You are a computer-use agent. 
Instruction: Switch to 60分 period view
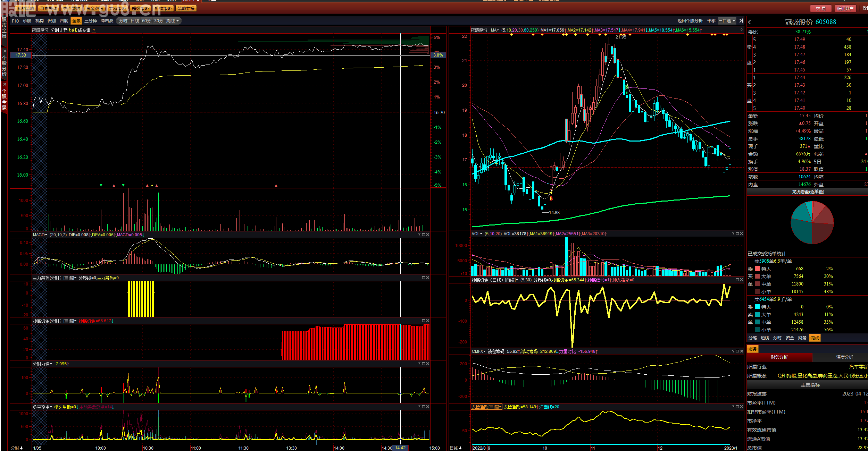coord(146,21)
